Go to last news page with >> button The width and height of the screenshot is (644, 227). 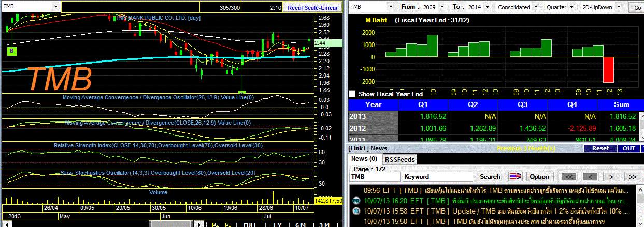coord(632,177)
